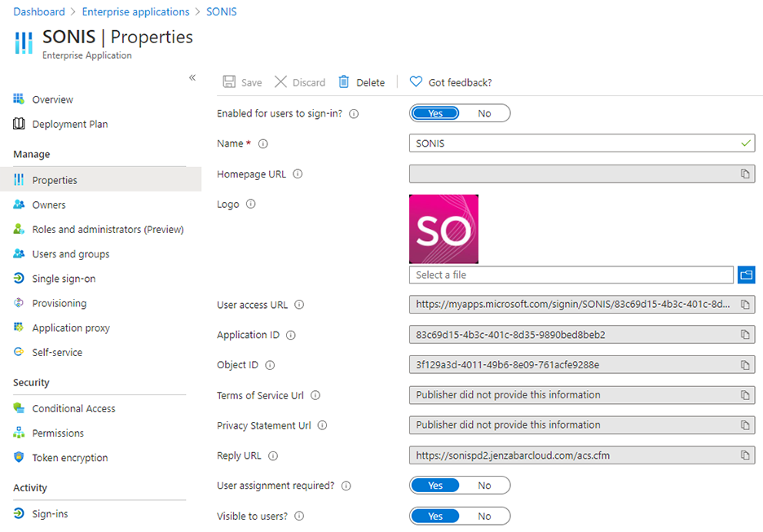
Task: Switch Visible to users to No
Action: [x=484, y=516]
